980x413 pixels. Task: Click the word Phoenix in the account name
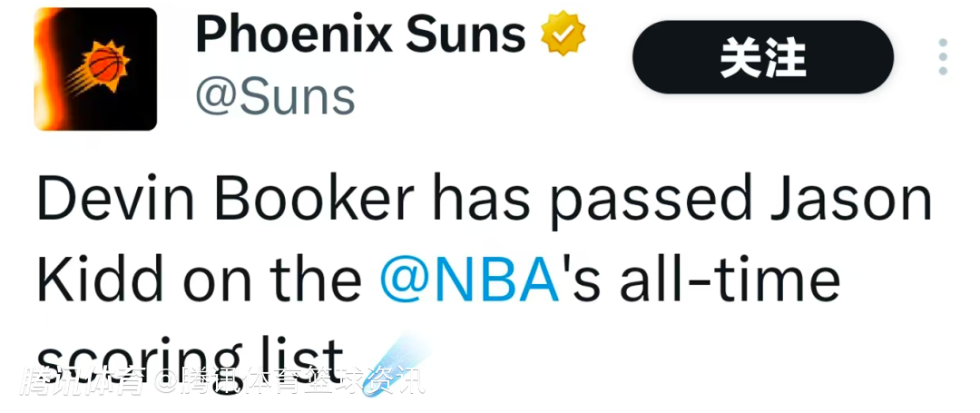[x=293, y=36]
